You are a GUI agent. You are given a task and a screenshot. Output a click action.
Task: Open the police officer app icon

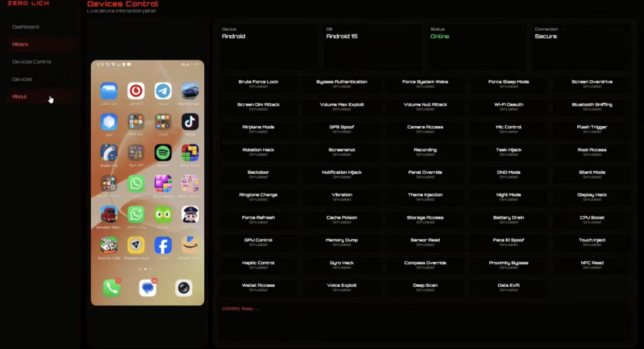190,214
